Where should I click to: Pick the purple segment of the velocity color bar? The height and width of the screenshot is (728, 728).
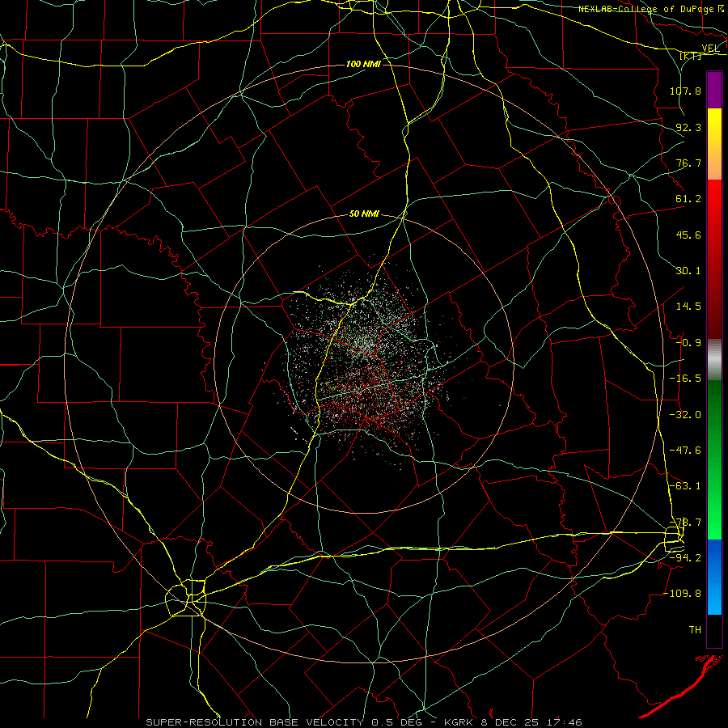point(714,90)
